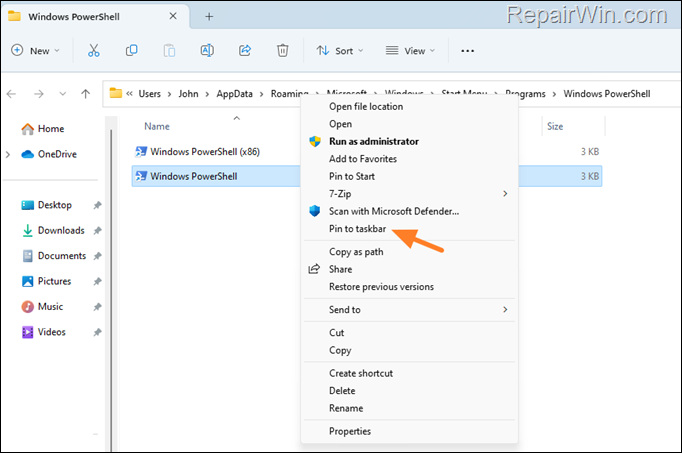Click the Copy toolbar icon

pos(131,51)
